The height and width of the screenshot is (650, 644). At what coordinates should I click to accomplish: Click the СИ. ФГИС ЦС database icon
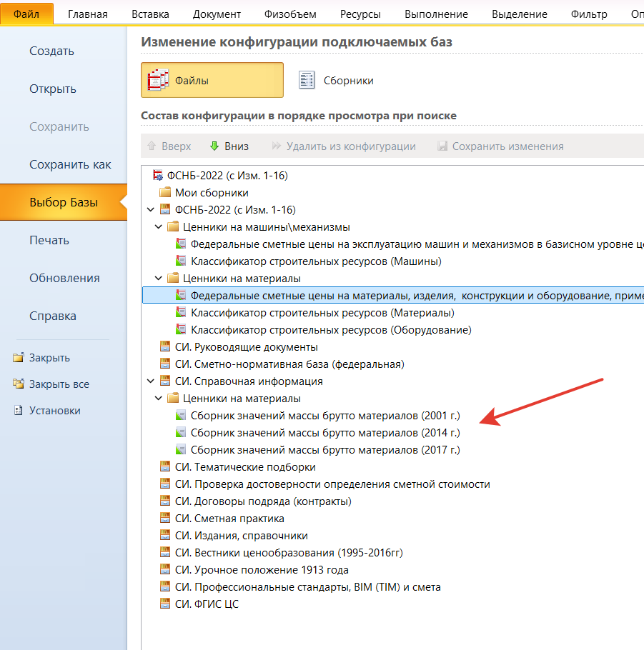[x=165, y=604]
